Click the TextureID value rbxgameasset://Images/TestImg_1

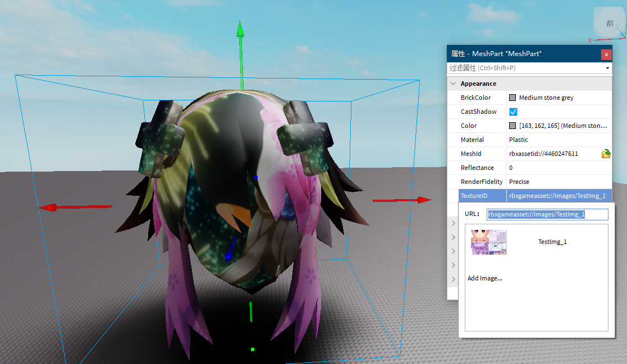pyautogui.click(x=557, y=195)
